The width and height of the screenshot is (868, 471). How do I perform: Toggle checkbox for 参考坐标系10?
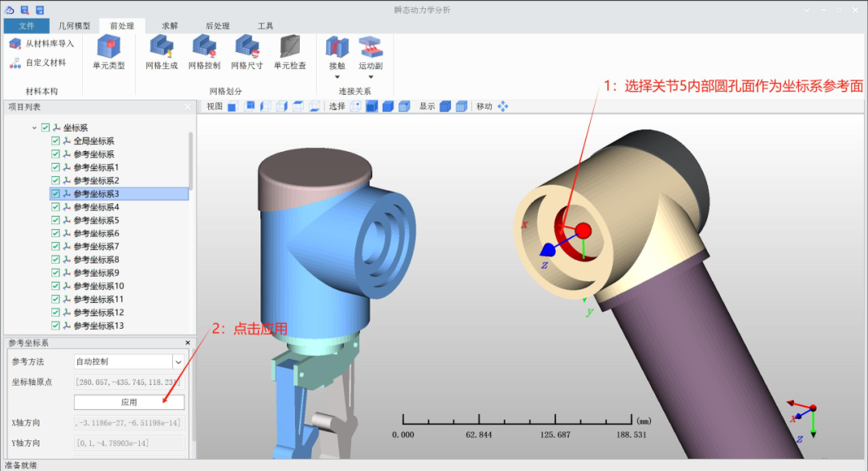[x=55, y=286]
